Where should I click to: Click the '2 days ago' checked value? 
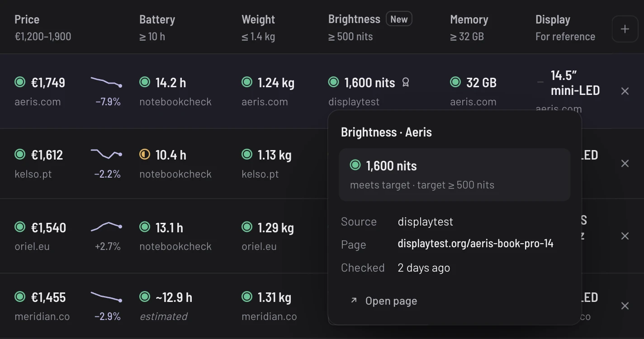(424, 268)
